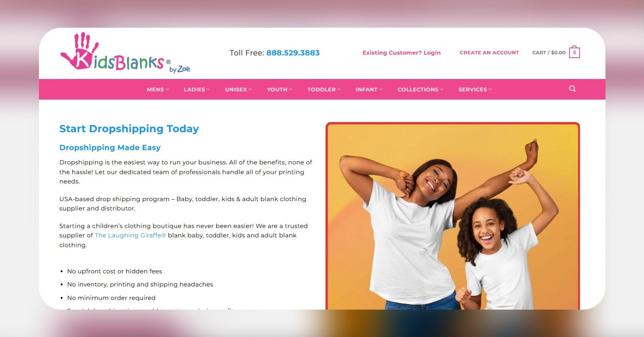644x337 pixels.
Task: Open the Unisex menu chevron
Action: (250, 89)
